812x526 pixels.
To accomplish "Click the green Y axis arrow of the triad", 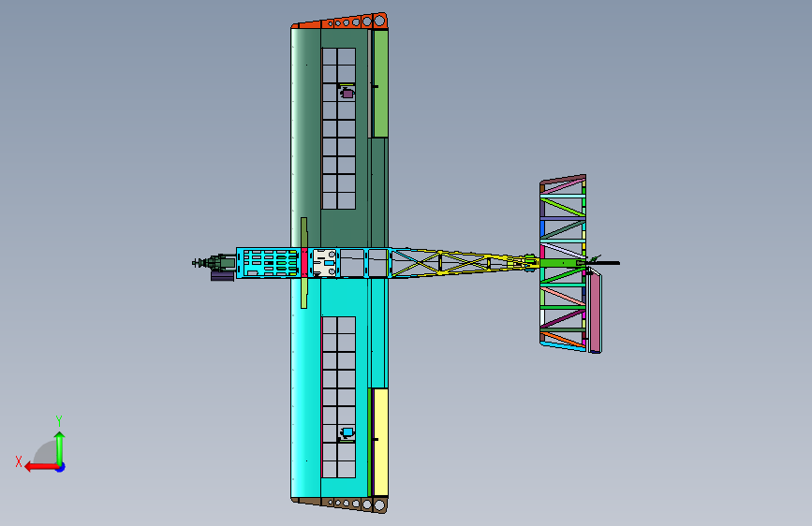I will (x=60, y=448).
